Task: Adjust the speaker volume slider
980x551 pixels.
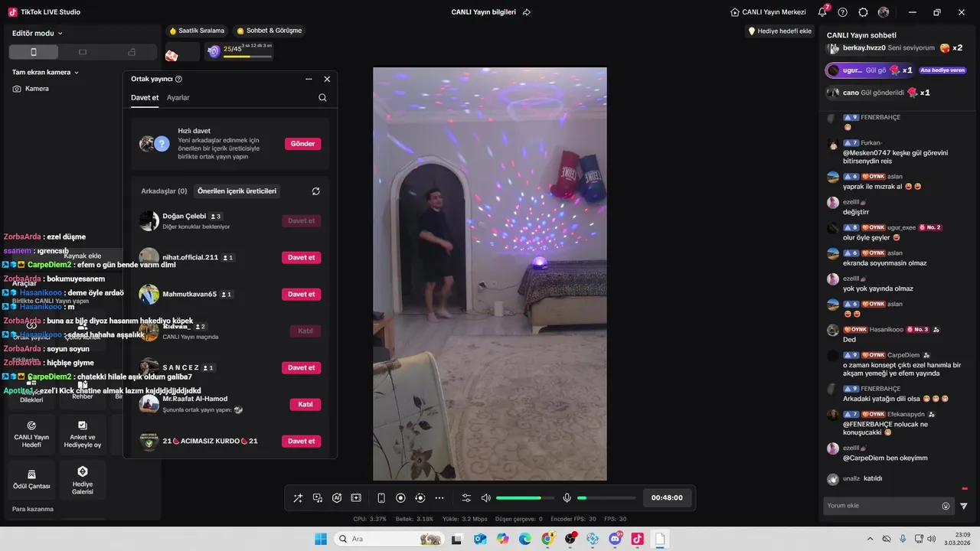Action: (525, 498)
